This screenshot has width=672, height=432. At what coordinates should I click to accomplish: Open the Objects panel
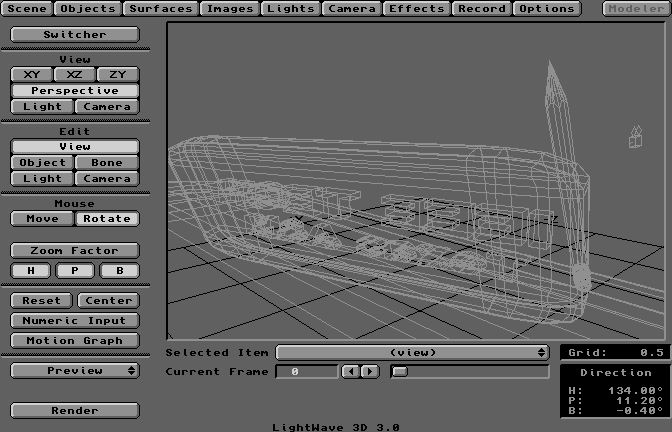(x=88, y=9)
